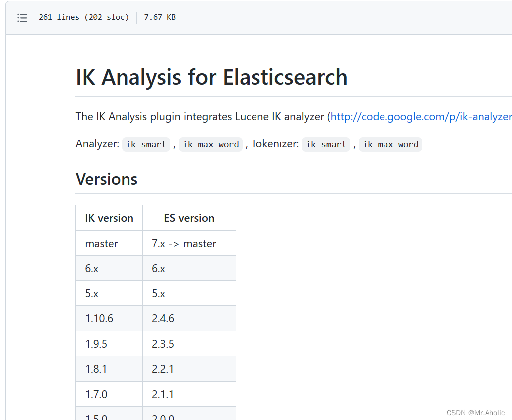Click the '1.9.5' IK version cell
The image size is (512, 420).
[109, 344]
